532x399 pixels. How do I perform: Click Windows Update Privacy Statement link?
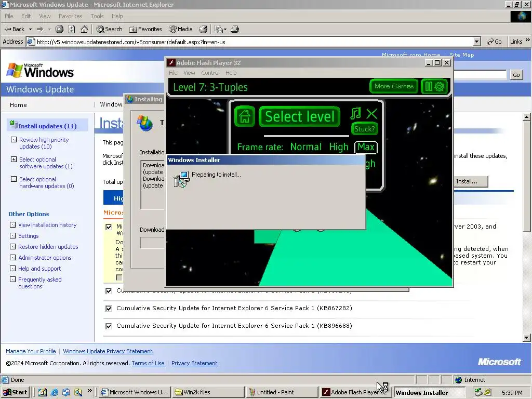click(x=108, y=351)
